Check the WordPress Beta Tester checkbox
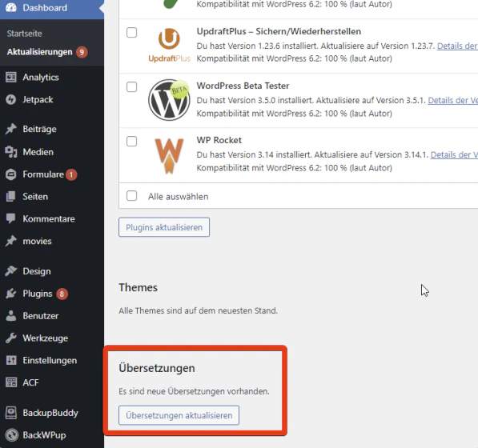Image resolution: width=478 pixels, height=448 pixels. coord(131,86)
